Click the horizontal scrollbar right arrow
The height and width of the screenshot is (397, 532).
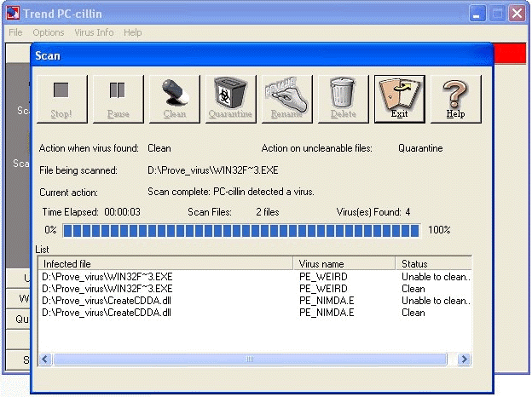pyautogui.click(x=465, y=360)
